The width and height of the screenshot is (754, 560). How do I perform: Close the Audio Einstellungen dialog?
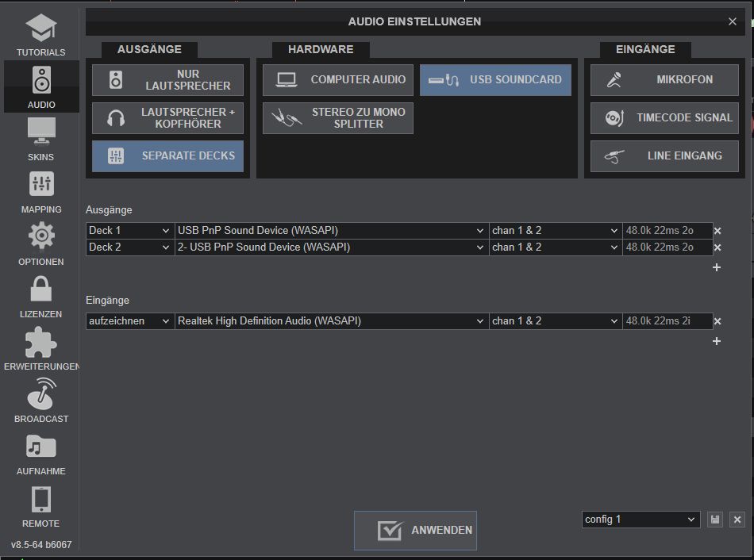point(733,21)
